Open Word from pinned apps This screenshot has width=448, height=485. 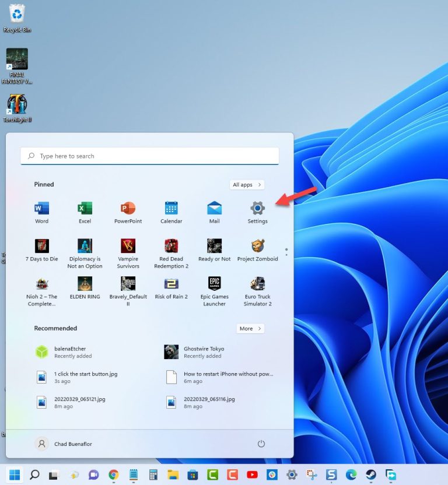coord(41,213)
